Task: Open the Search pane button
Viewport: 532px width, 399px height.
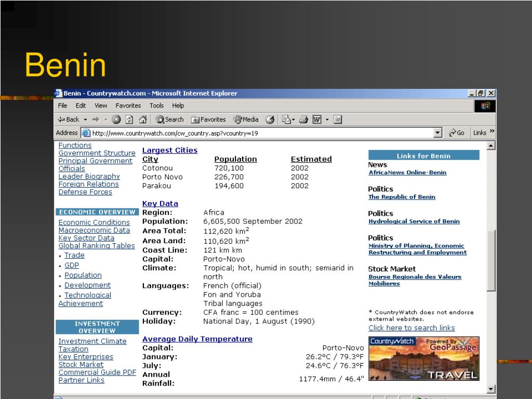Action: click(x=170, y=119)
